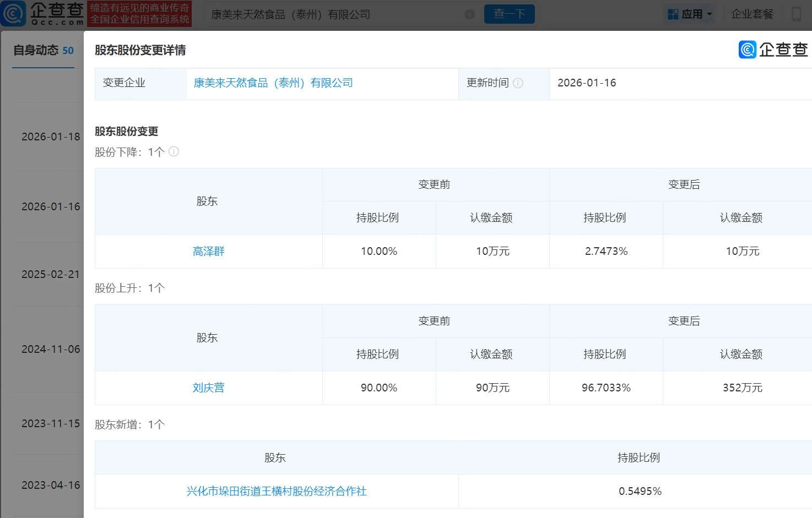The width and height of the screenshot is (812, 518).
Task: Clear the company search field
Action: (x=470, y=14)
